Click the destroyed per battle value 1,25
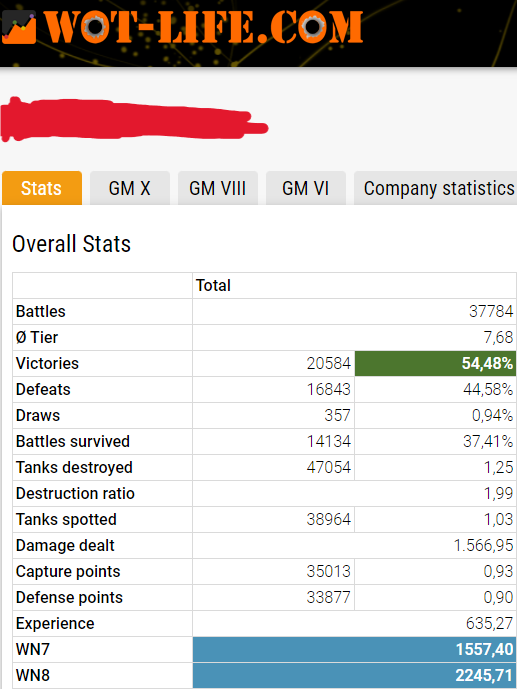 pos(499,467)
